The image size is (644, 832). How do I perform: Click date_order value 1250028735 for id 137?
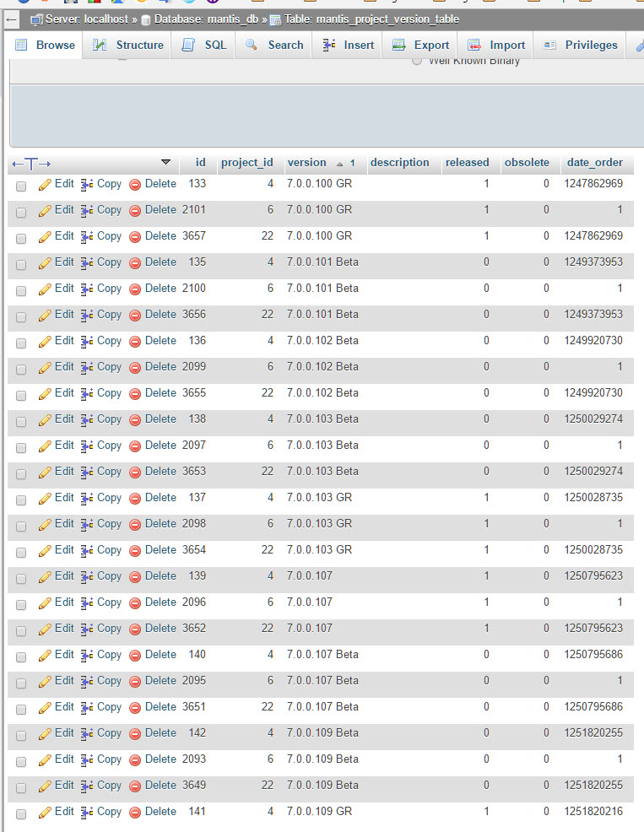(593, 498)
